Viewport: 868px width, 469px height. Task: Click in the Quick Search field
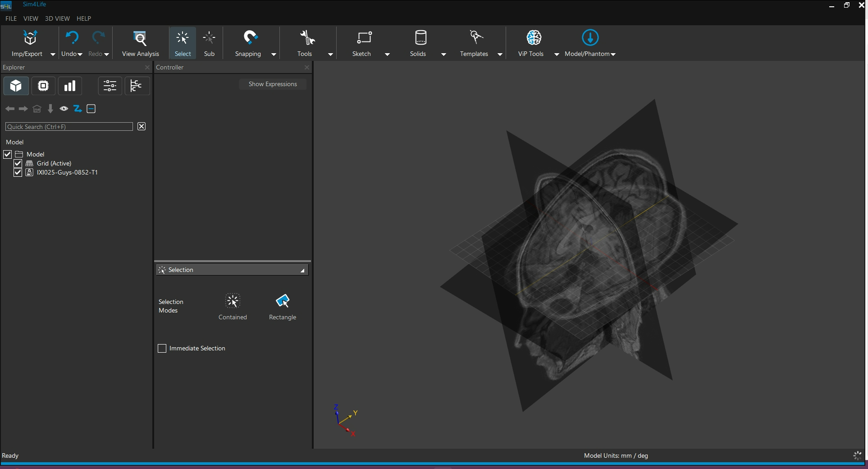(x=69, y=127)
